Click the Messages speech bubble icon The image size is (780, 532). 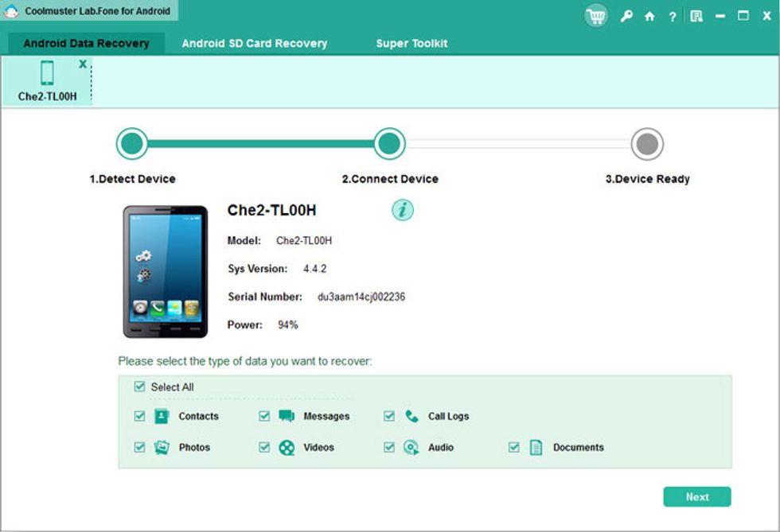point(287,416)
